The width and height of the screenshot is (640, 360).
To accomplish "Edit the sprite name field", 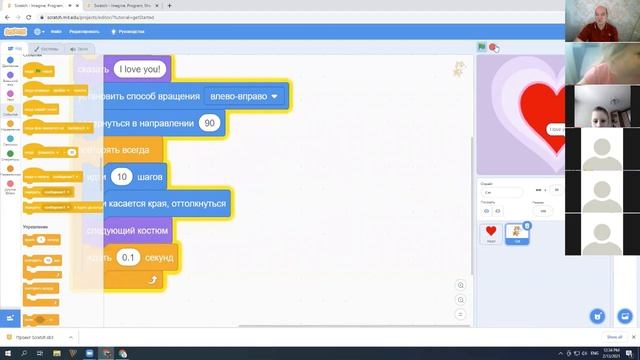I will point(502,192).
